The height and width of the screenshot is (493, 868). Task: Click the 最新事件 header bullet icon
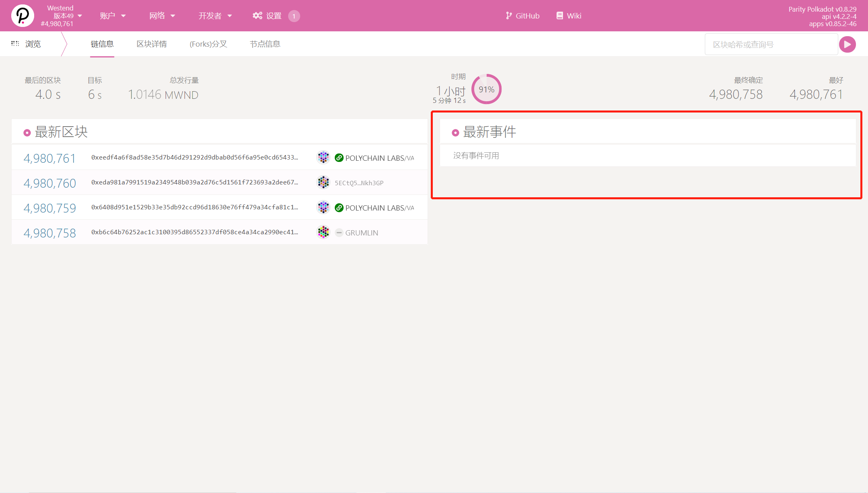[455, 133]
